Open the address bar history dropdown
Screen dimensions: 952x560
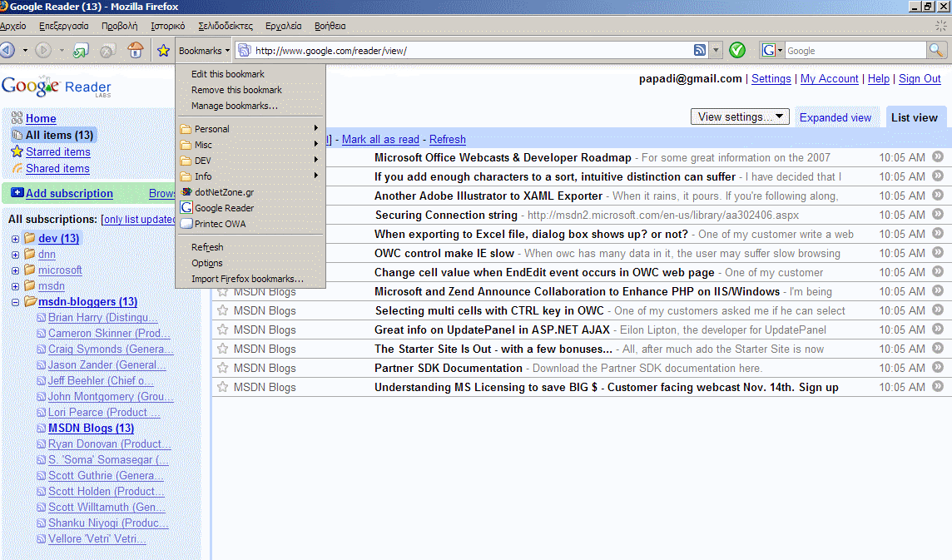point(716,51)
